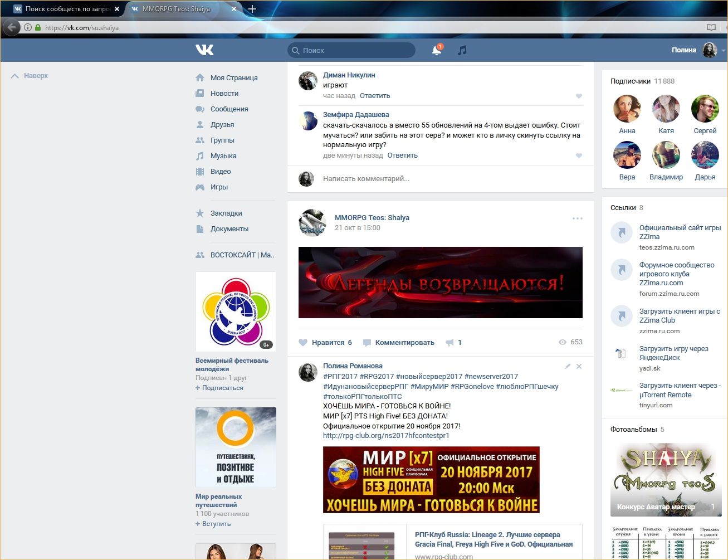
Task: Open РПГ-Клуб Russia: Lineage 2 link preview
Action: coord(453,542)
